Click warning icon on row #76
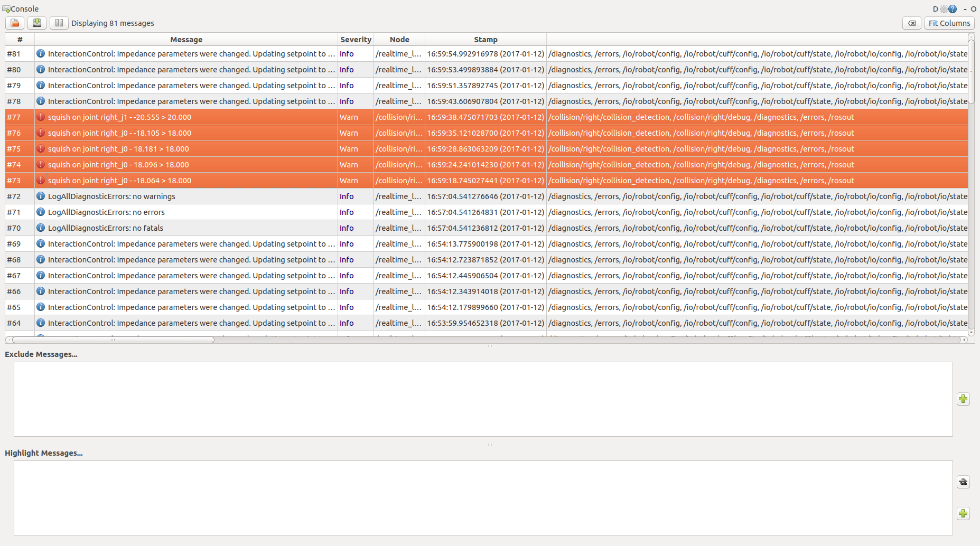 [41, 133]
